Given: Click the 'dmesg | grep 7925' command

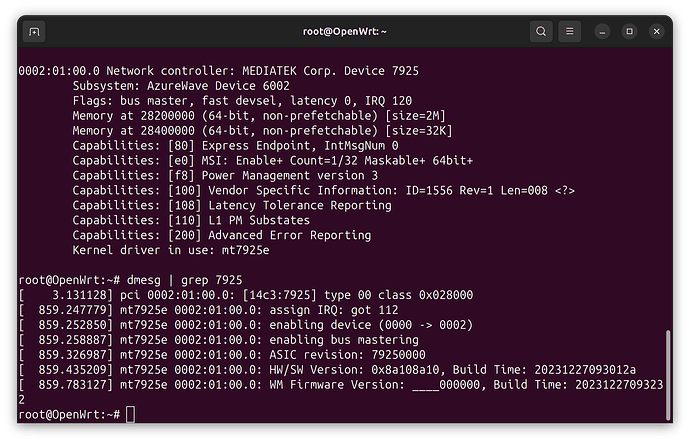Looking at the screenshot, I should [x=184, y=280].
